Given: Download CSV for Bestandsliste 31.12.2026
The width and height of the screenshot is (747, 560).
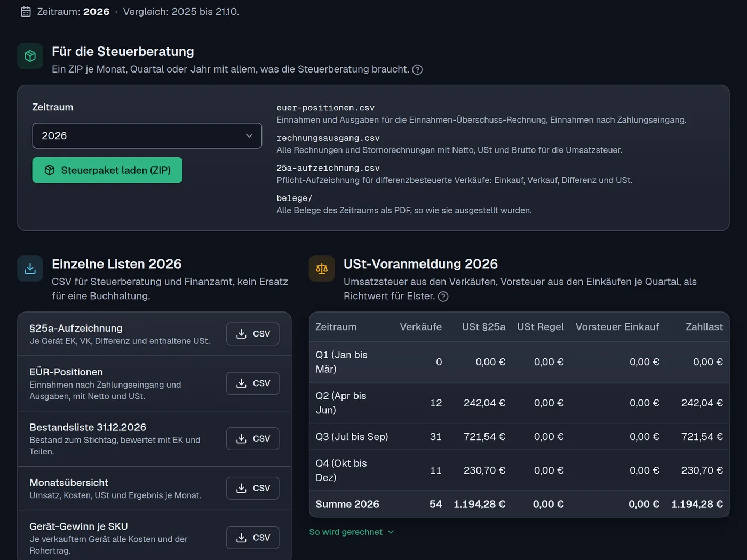Looking at the screenshot, I should pyautogui.click(x=253, y=438).
